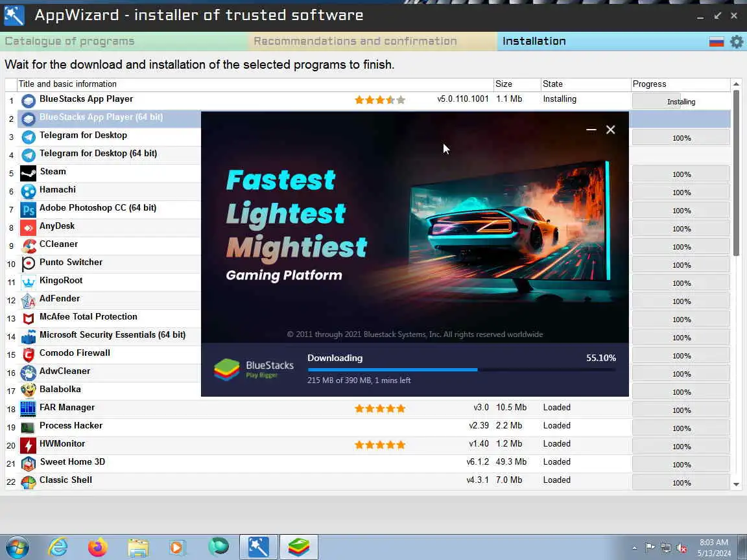Launch Firefox from the taskbar
The height and width of the screenshot is (560, 747).
[98, 547]
